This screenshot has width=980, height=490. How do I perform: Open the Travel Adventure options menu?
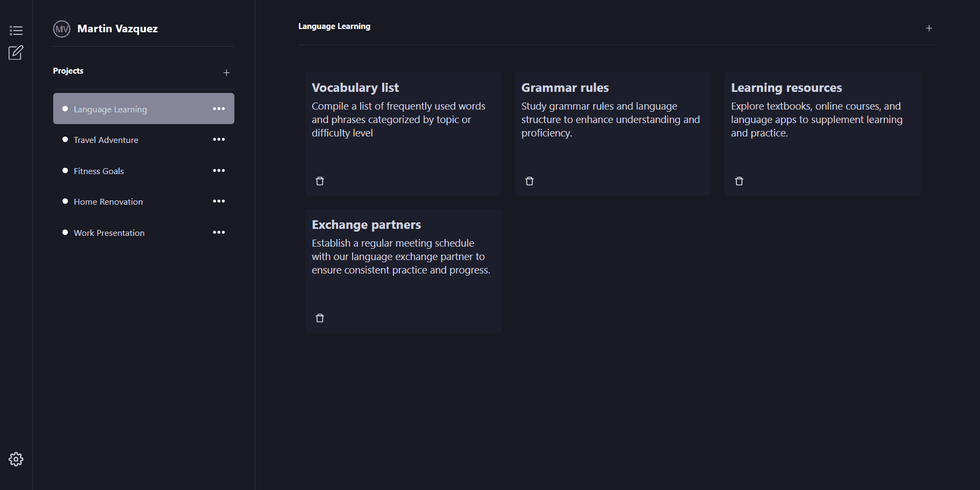coord(219,139)
